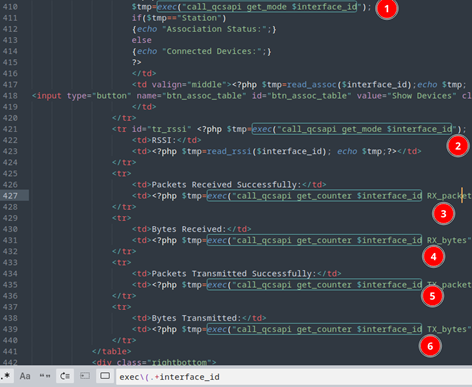Click the else keyword on line 413
The height and width of the screenshot is (387, 472).
coord(142,40)
